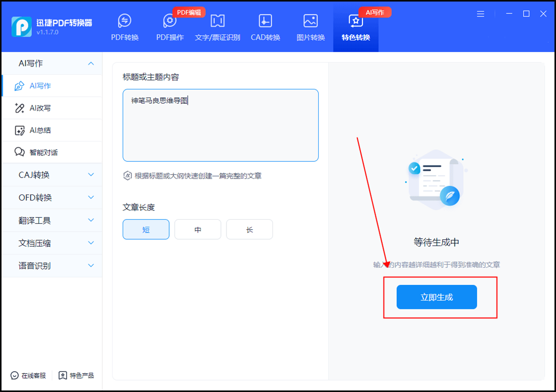This screenshot has width=556, height=392.
Task: Click the 标题或主题内容 text box
Action: 220,125
